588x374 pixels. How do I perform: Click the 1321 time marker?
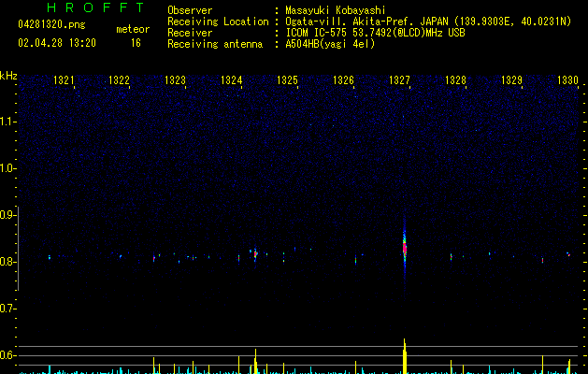pos(64,80)
